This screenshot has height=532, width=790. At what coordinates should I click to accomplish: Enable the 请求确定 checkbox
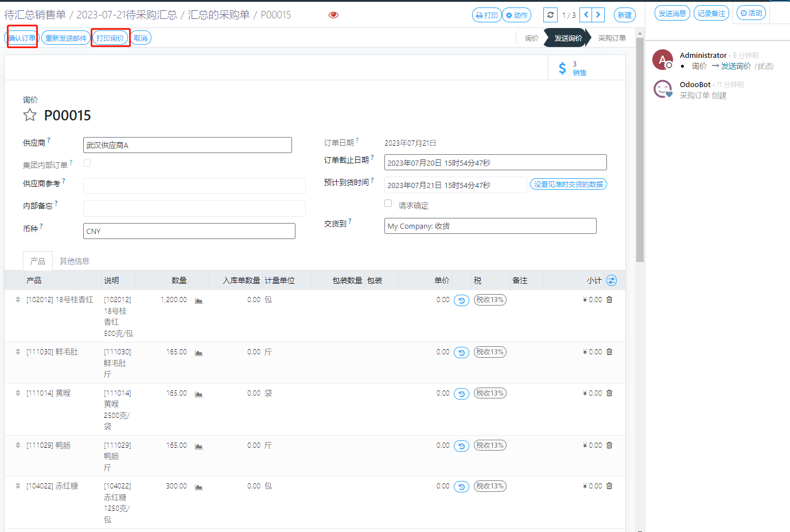click(388, 204)
